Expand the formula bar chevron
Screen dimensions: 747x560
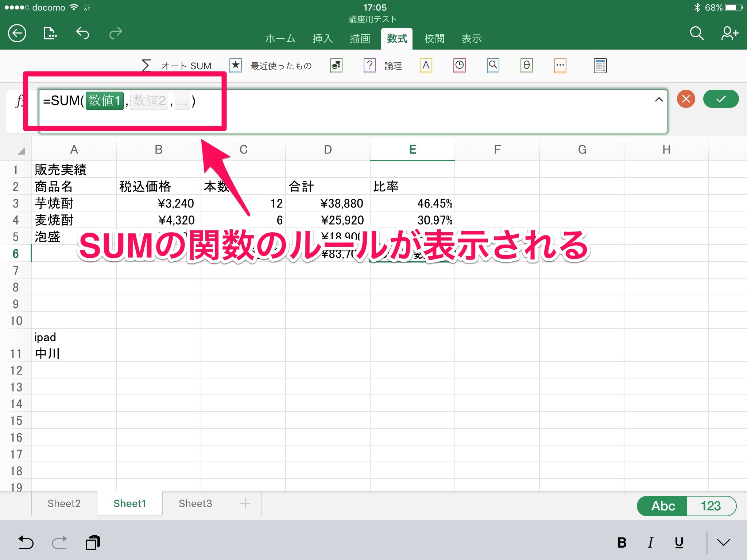tap(659, 100)
